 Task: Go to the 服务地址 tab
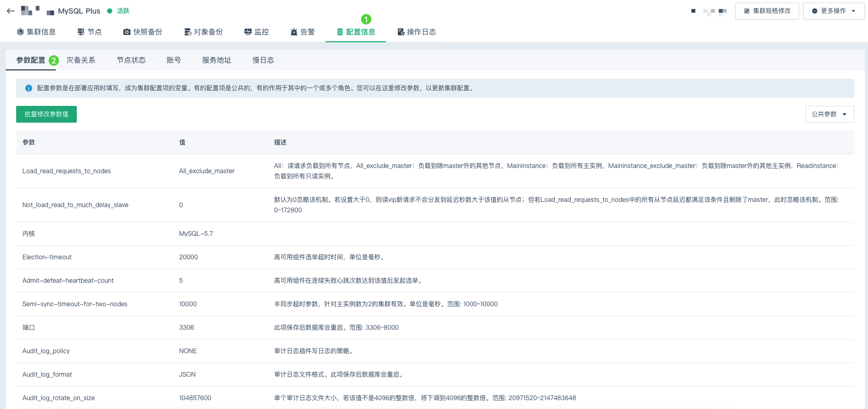coord(217,60)
